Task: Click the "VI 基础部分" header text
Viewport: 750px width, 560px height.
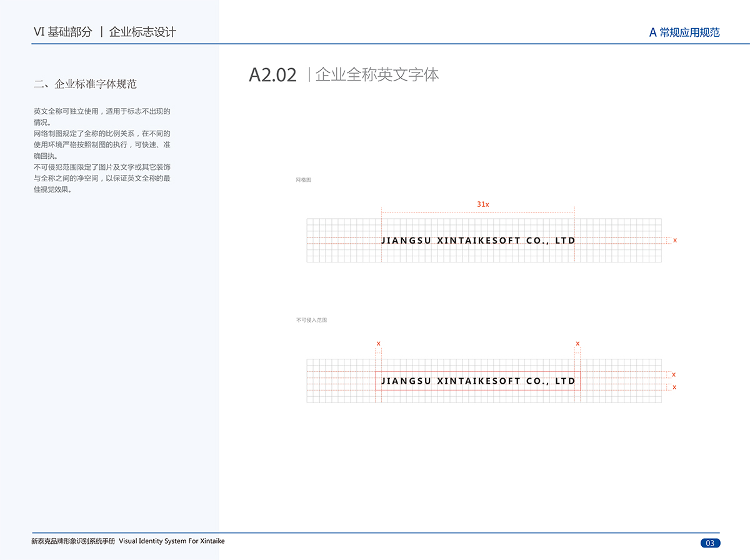Action: 62,32
